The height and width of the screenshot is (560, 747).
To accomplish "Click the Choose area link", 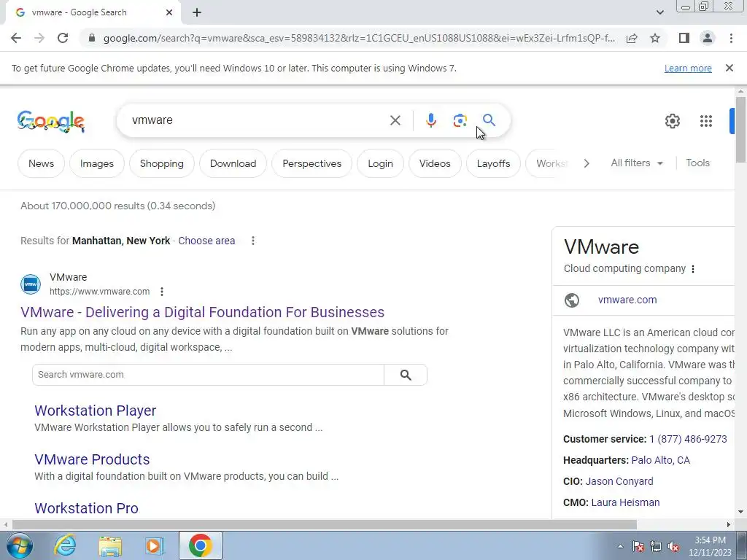I will click(206, 241).
